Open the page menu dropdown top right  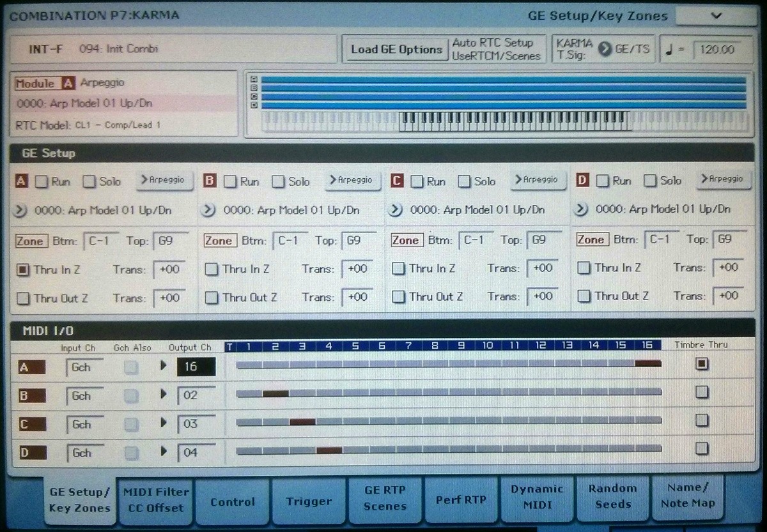pos(715,16)
